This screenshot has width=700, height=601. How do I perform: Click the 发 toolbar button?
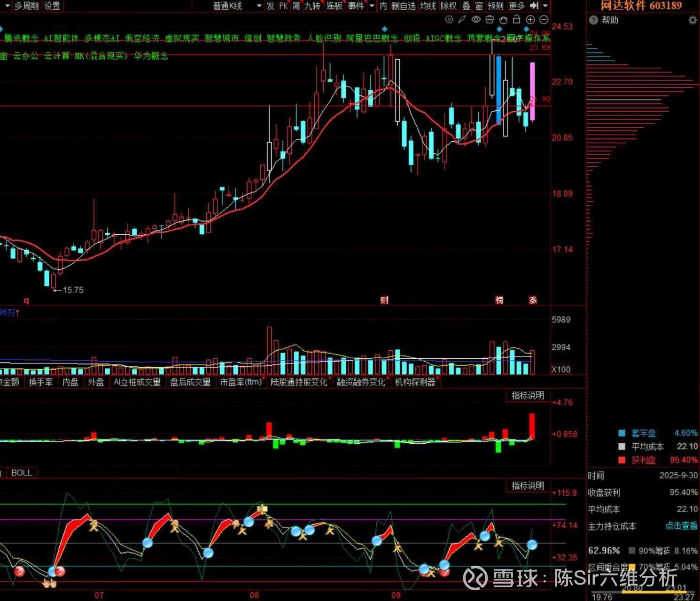[270, 6]
